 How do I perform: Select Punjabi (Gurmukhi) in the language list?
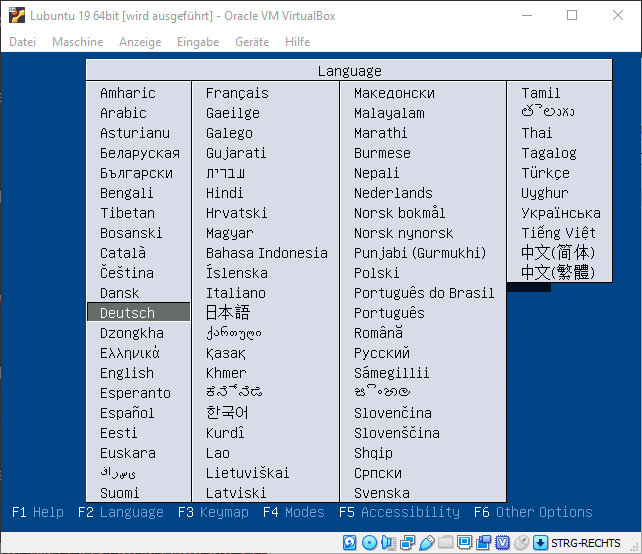click(420, 253)
